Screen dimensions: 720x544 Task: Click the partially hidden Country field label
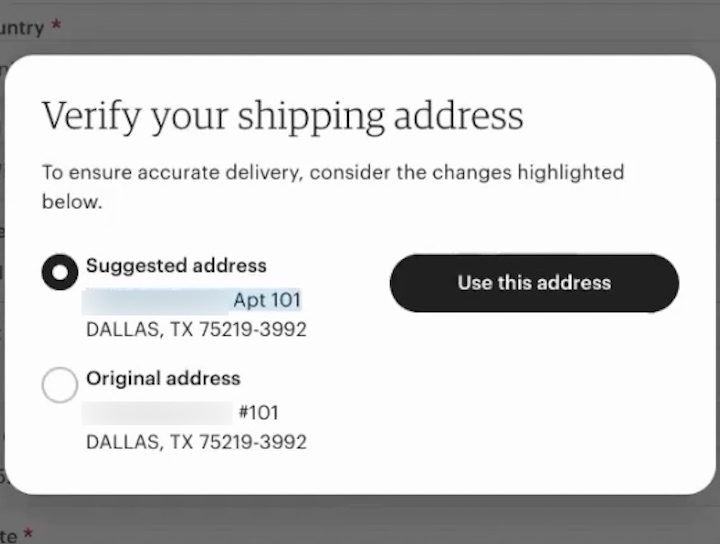tap(22, 27)
